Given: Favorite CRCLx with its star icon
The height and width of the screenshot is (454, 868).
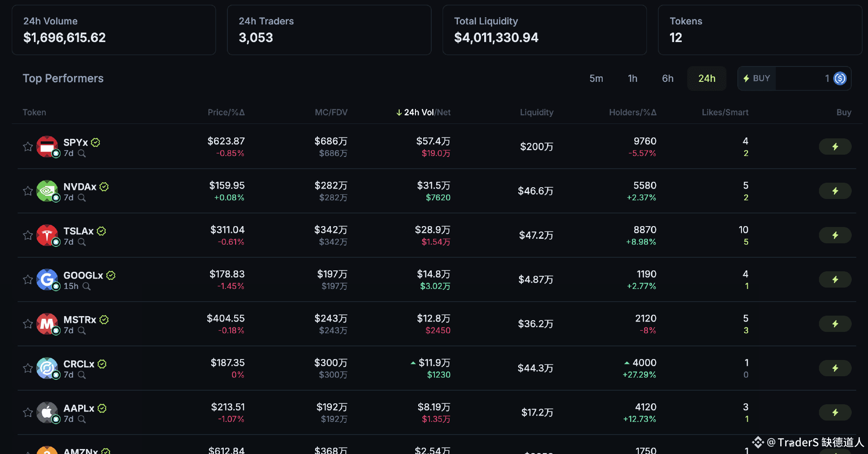Looking at the screenshot, I should point(28,368).
